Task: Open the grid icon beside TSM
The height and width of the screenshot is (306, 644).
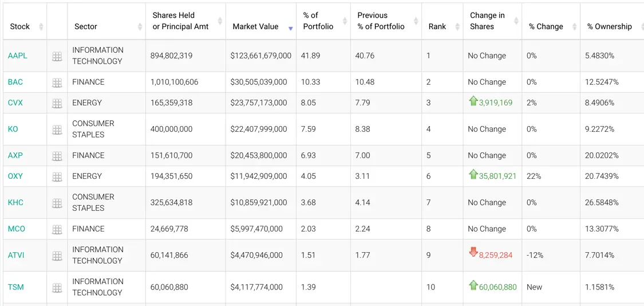Action: pyautogui.click(x=57, y=288)
